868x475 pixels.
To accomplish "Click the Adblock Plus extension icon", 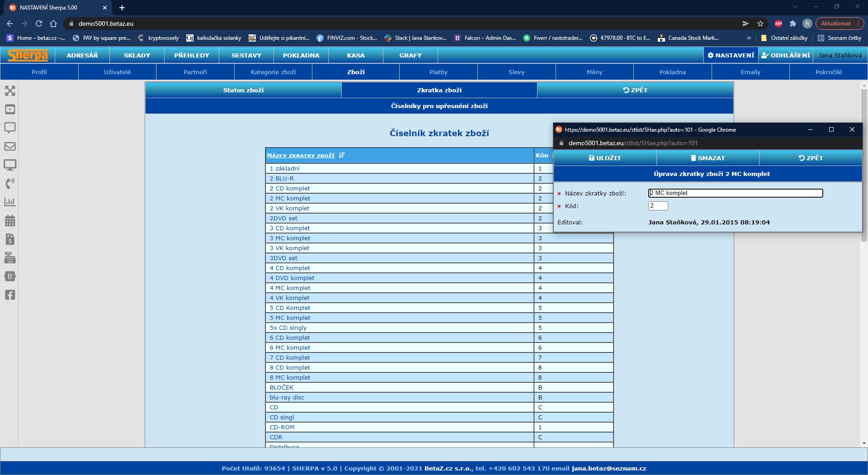I will pyautogui.click(x=778, y=24).
